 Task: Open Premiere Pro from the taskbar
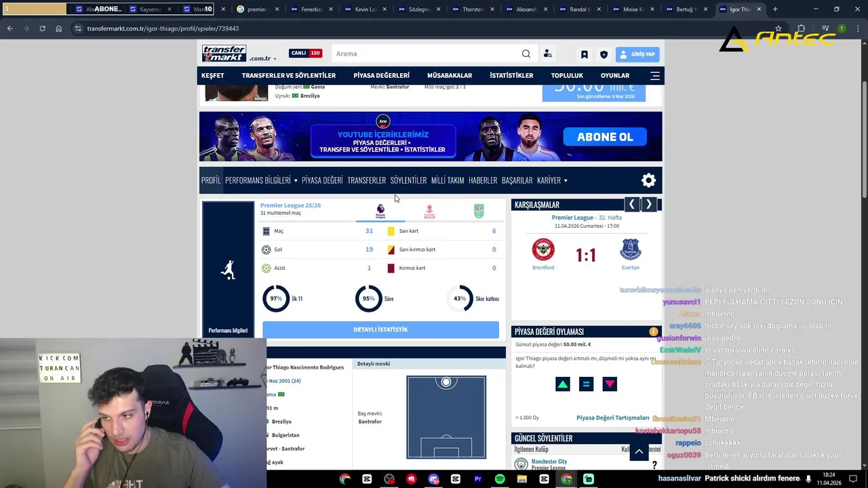click(477, 479)
